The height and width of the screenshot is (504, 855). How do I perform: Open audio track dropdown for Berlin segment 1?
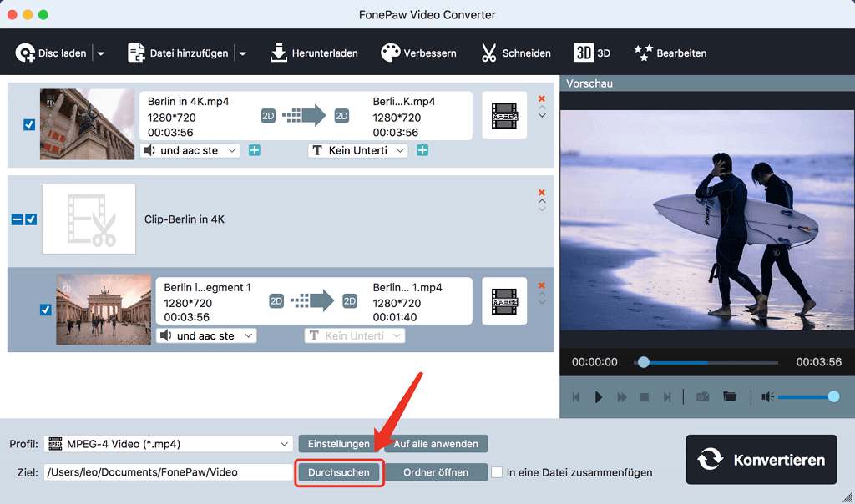point(207,335)
